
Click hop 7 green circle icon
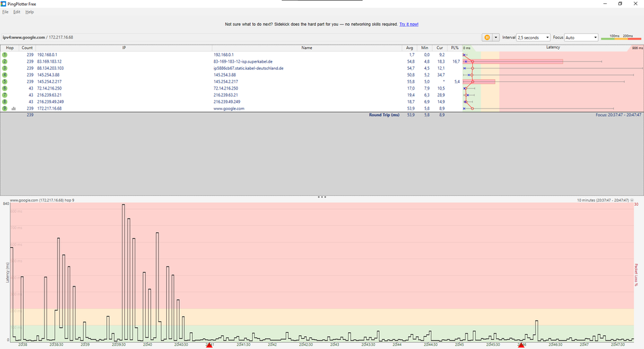(x=5, y=95)
